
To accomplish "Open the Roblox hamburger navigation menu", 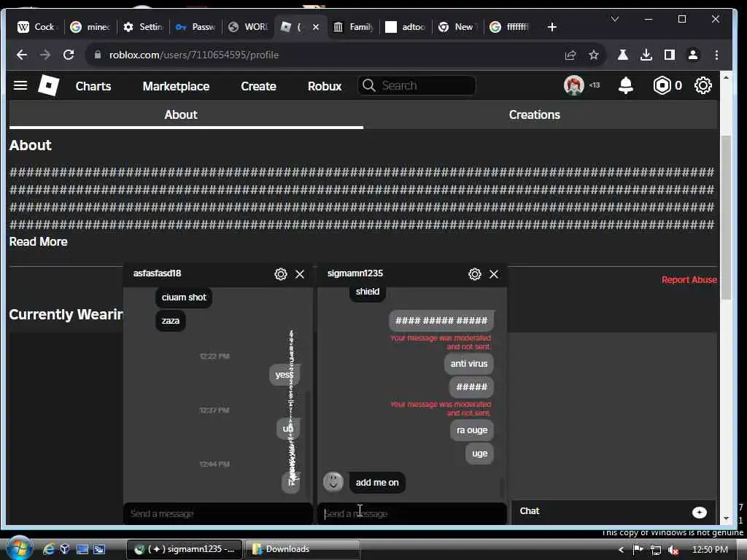I will click(x=20, y=86).
